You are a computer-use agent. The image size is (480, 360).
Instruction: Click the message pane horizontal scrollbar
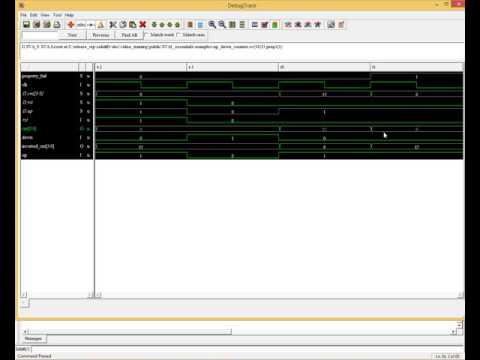[239, 332]
